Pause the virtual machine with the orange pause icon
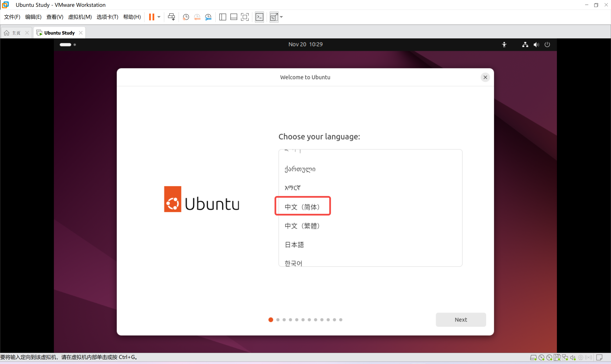The image size is (611, 364). click(x=152, y=17)
